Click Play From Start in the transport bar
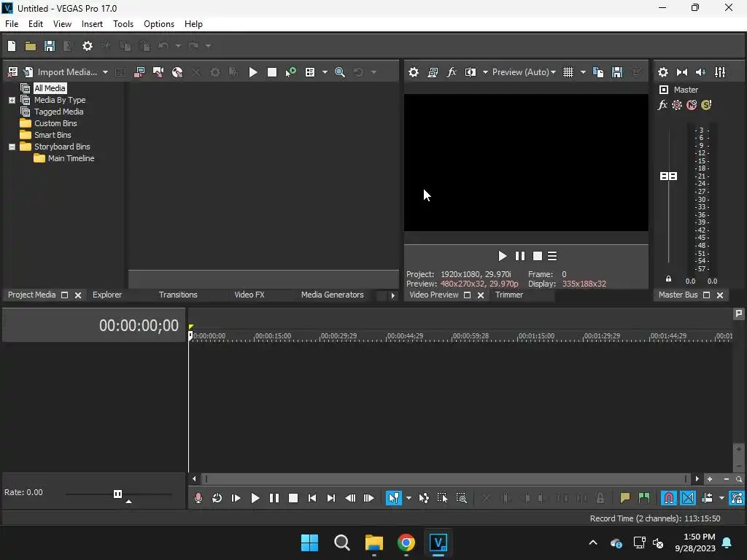 click(236, 498)
